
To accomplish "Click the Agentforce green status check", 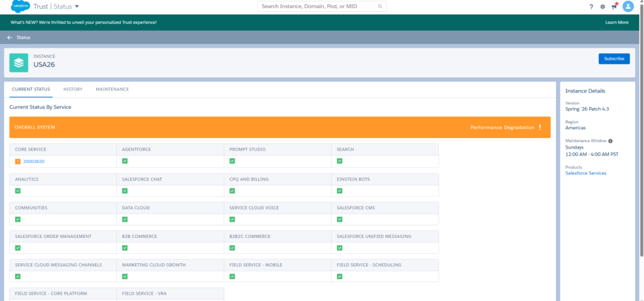I will coord(125,161).
